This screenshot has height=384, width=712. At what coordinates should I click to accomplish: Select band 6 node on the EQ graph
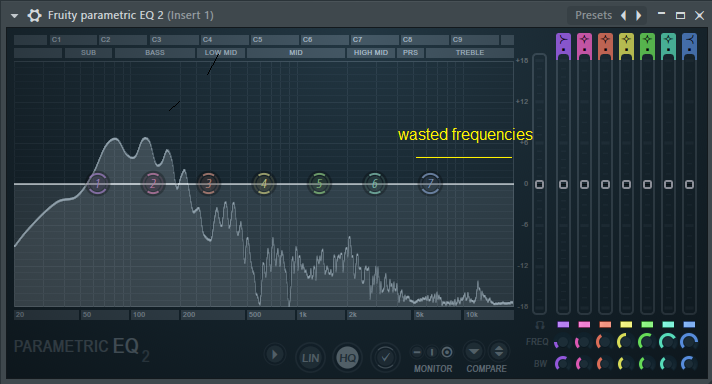click(375, 183)
